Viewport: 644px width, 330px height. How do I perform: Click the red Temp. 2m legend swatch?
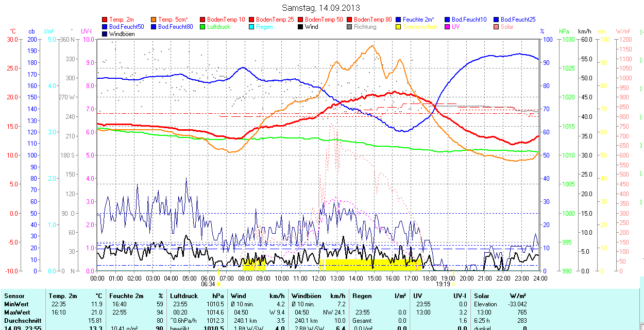(x=105, y=20)
